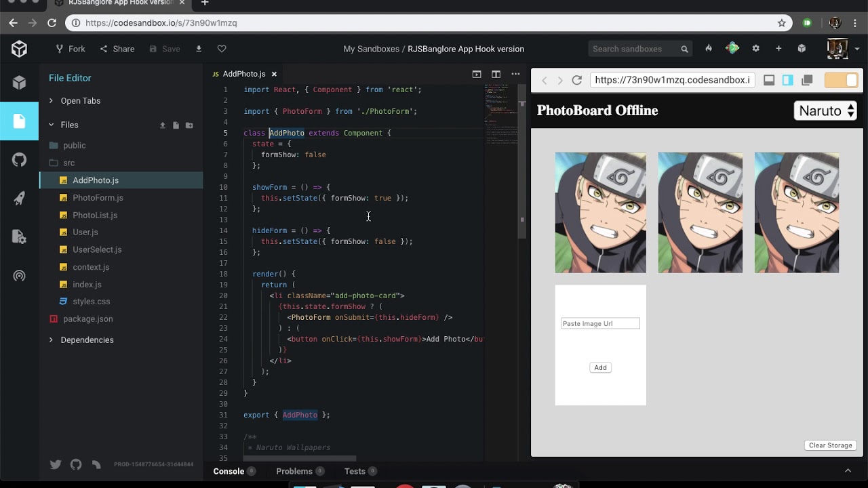Click the Save button
This screenshot has height=488, width=868.
(x=165, y=49)
